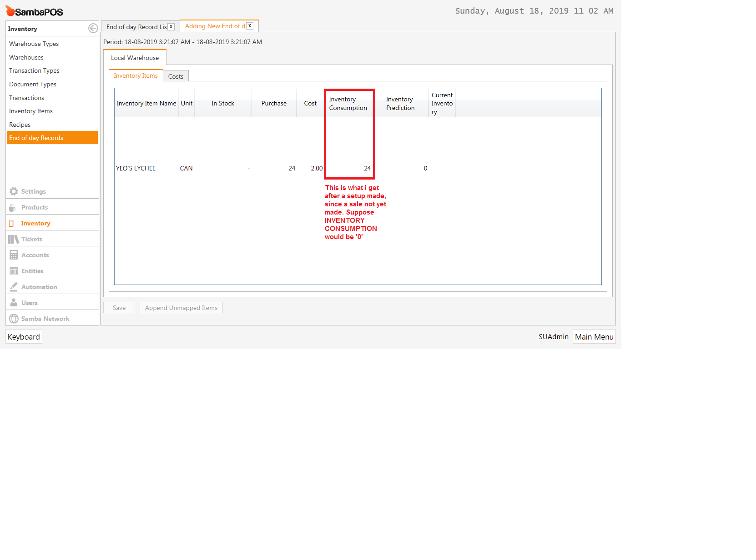Screen dimensions: 756x560
Task: Switch to the Costs tab
Action: [x=176, y=76]
